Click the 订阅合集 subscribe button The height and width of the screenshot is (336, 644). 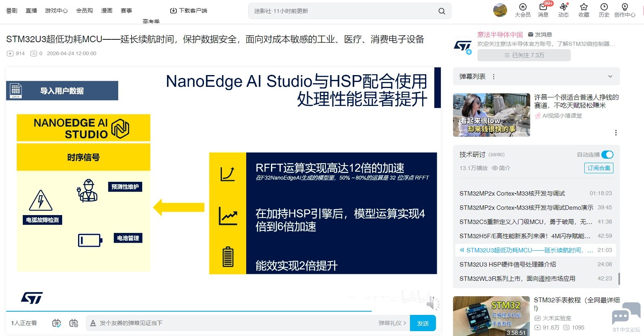[x=599, y=168]
